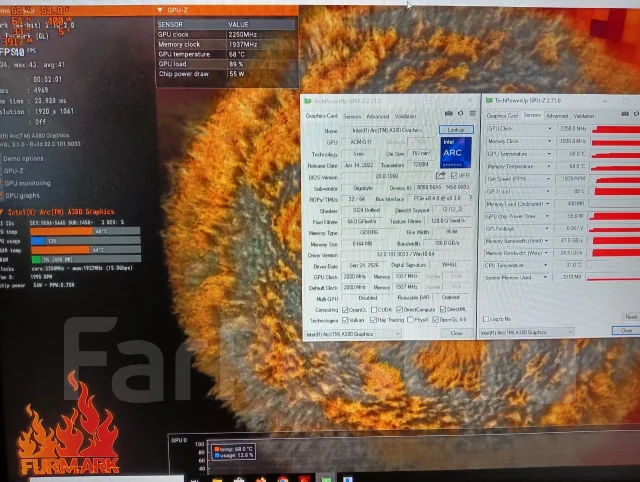The height and width of the screenshot is (482, 640).
Task: Open the Memory Clock sensor dropdown
Action: click(549, 141)
